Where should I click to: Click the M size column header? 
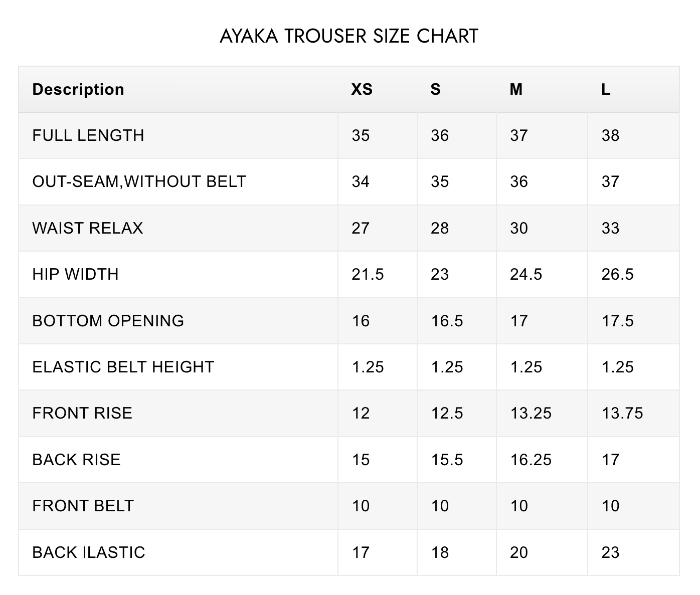click(x=516, y=89)
